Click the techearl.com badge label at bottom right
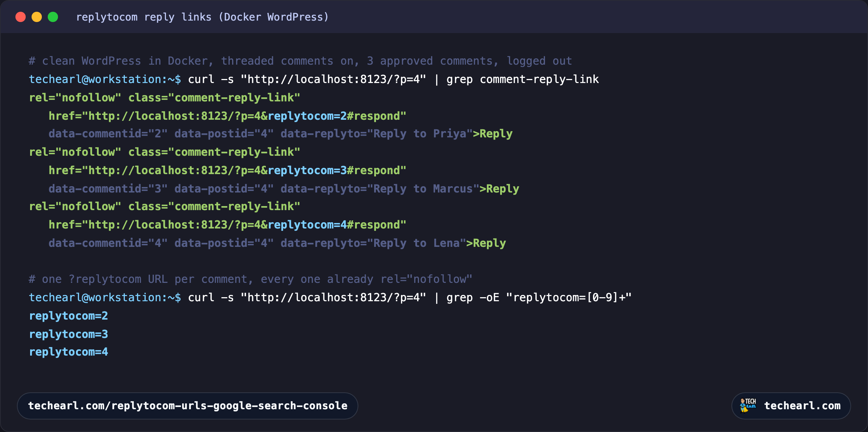Screen dimensions: 868x432 802,406
